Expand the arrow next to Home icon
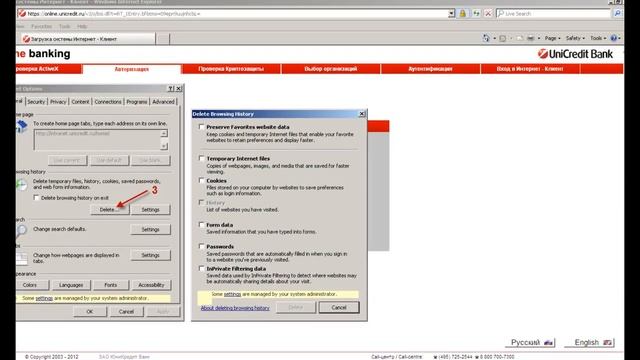The height and width of the screenshot is (360, 640). click(x=494, y=38)
